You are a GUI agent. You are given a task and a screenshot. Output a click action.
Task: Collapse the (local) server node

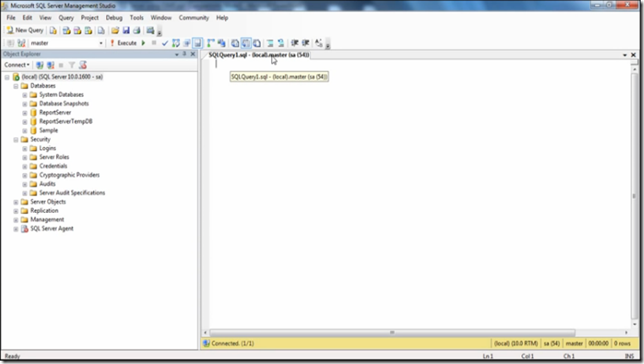coord(7,77)
